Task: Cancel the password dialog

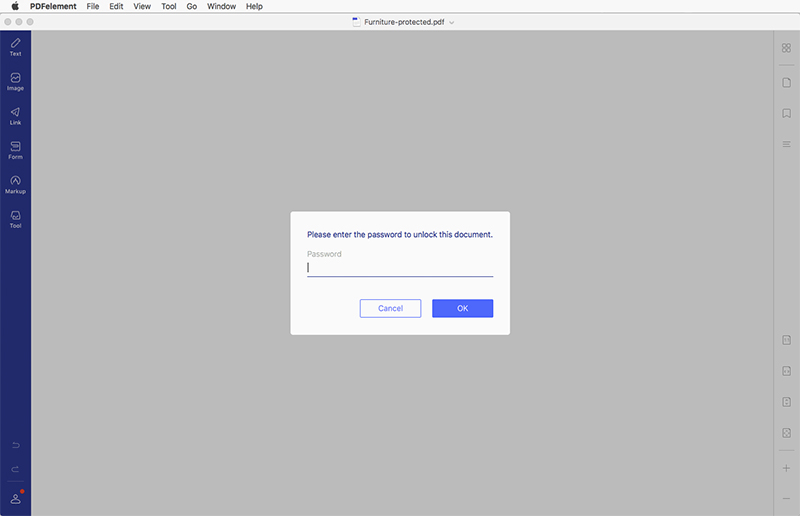Action: (x=390, y=308)
